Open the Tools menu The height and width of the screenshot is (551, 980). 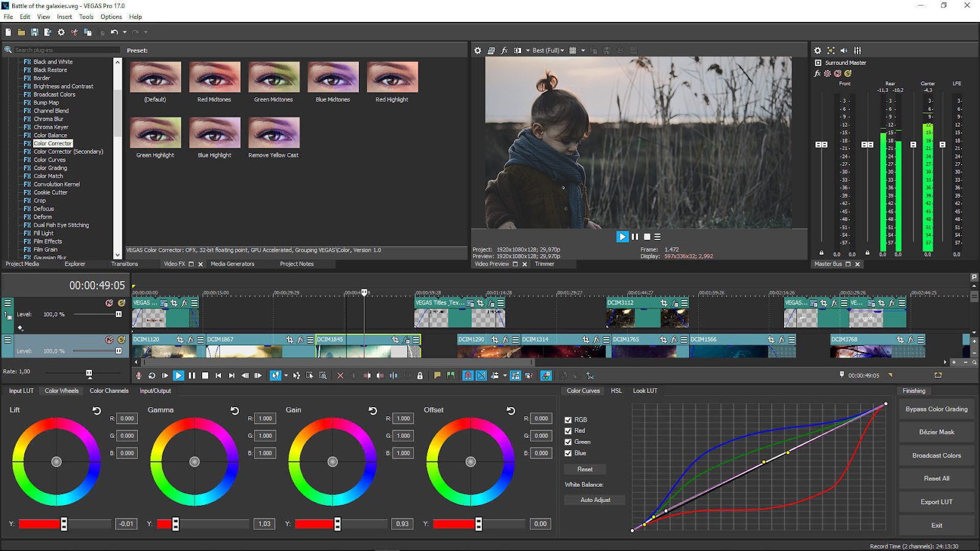click(x=86, y=17)
